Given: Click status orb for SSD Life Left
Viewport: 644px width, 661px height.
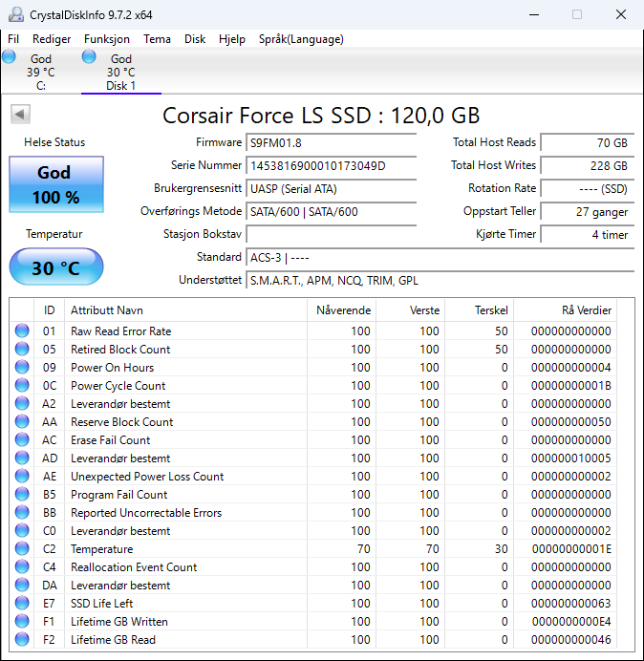Looking at the screenshot, I should pyautogui.click(x=22, y=603).
